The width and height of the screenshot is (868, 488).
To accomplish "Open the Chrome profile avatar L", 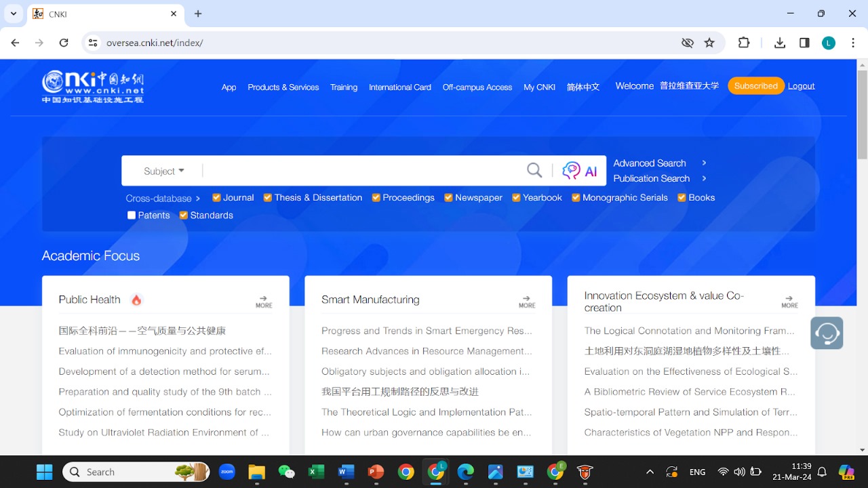I will [829, 43].
